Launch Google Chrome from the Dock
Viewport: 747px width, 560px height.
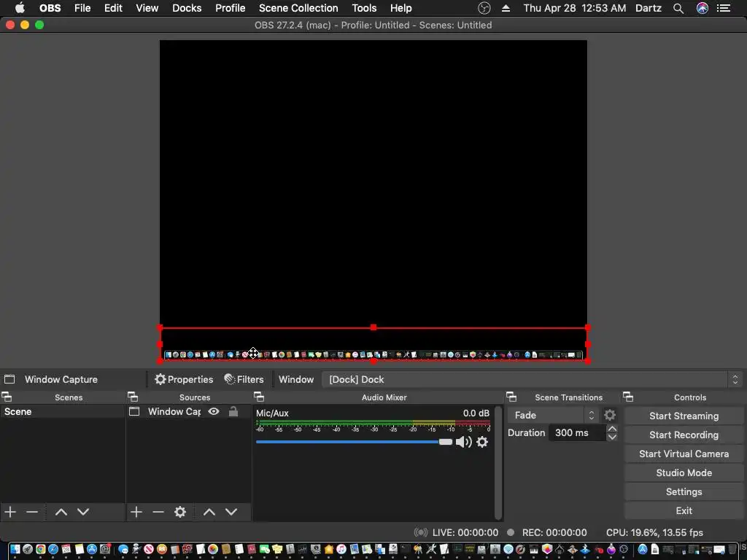click(41, 549)
